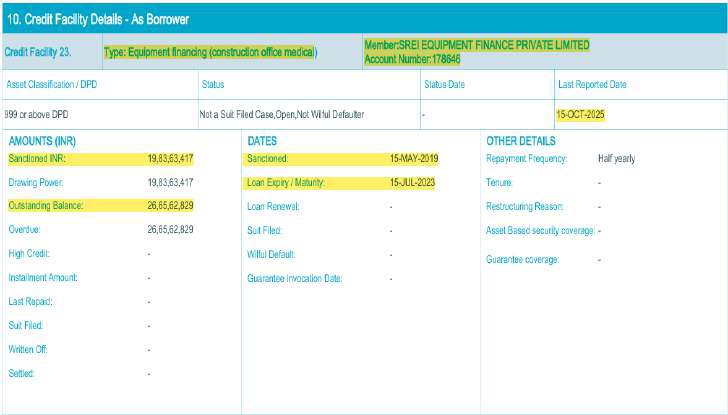Click the Repayment Frequency label

(x=526, y=159)
